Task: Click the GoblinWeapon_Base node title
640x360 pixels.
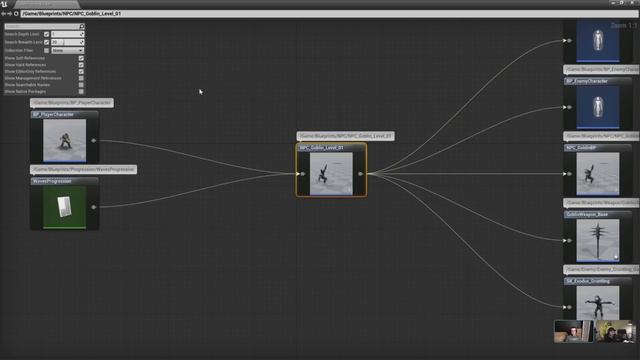Action: click(x=587, y=214)
